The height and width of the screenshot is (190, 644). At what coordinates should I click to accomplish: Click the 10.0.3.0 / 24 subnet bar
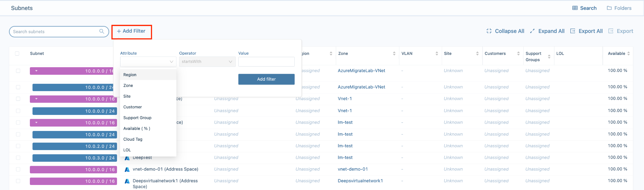(75, 158)
